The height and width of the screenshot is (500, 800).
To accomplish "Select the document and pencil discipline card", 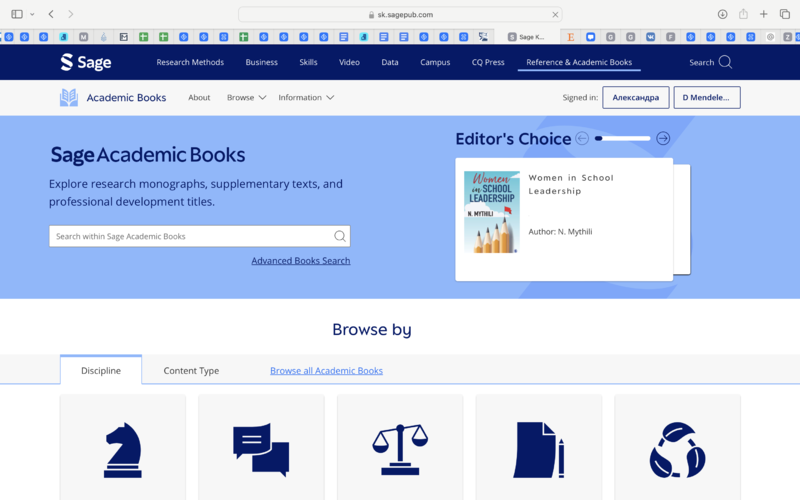I will click(x=539, y=447).
